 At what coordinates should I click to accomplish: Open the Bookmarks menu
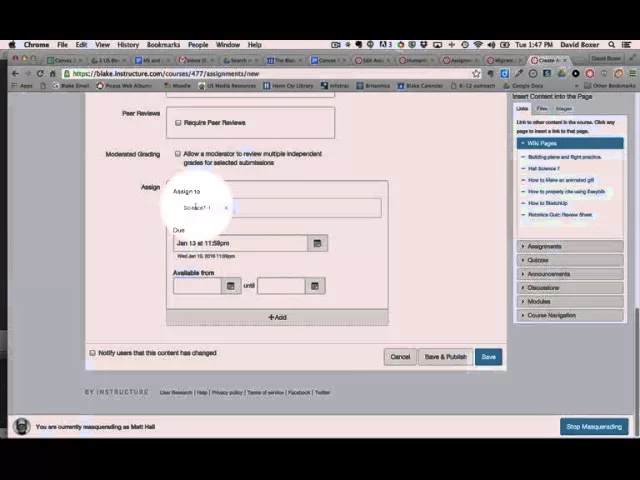(x=163, y=45)
